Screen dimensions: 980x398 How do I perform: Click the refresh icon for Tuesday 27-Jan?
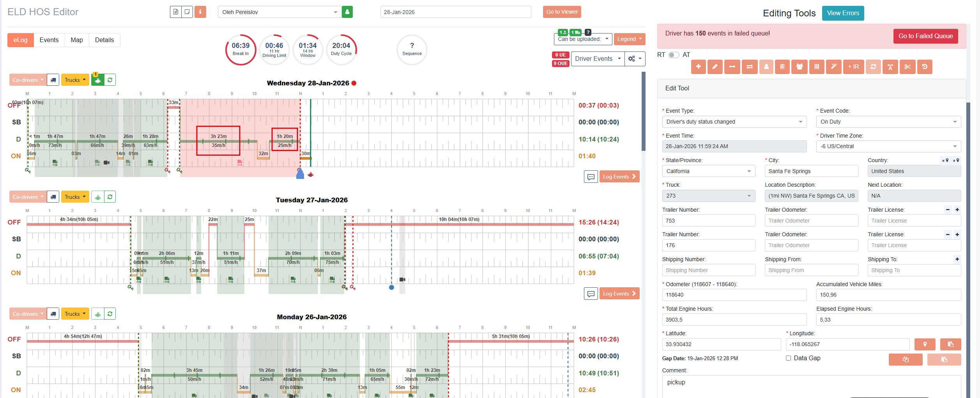pyautogui.click(x=110, y=197)
